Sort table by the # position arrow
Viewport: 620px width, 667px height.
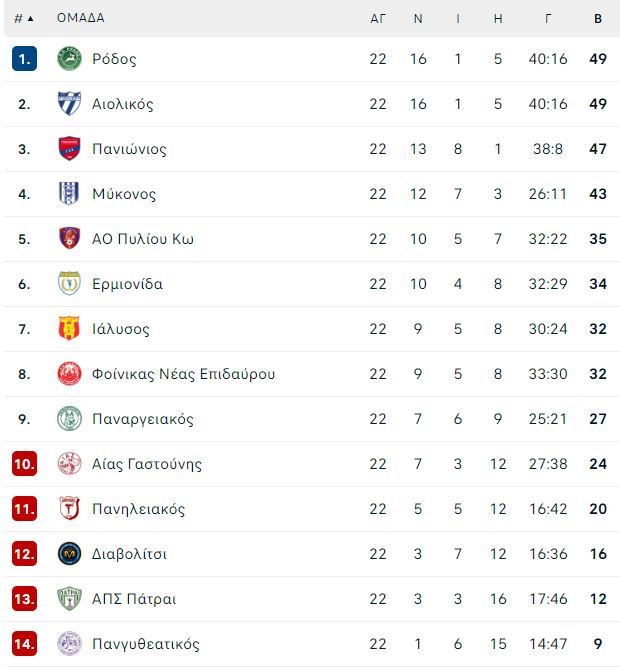pyautogui.click(x=24, y=18)
